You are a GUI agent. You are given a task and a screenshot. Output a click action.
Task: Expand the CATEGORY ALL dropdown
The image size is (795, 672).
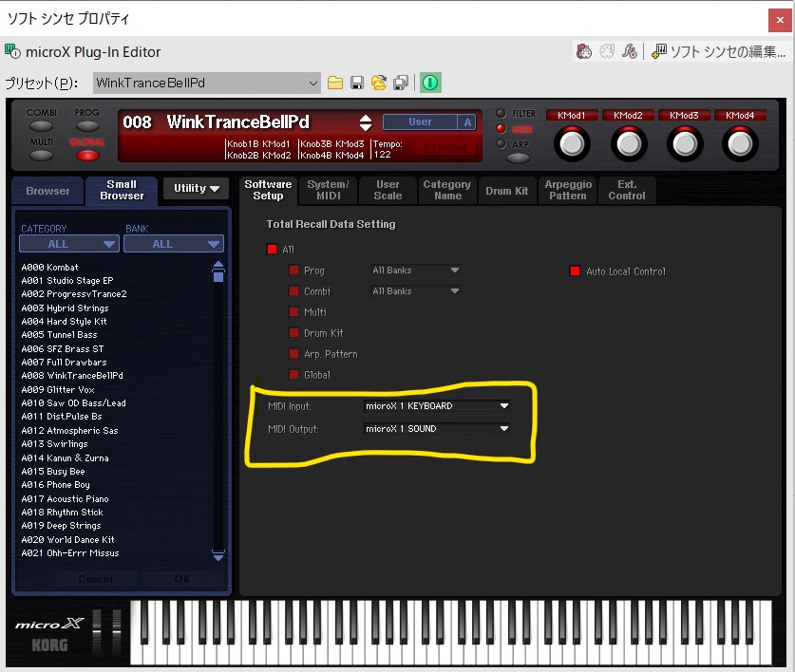pos(69,244)
